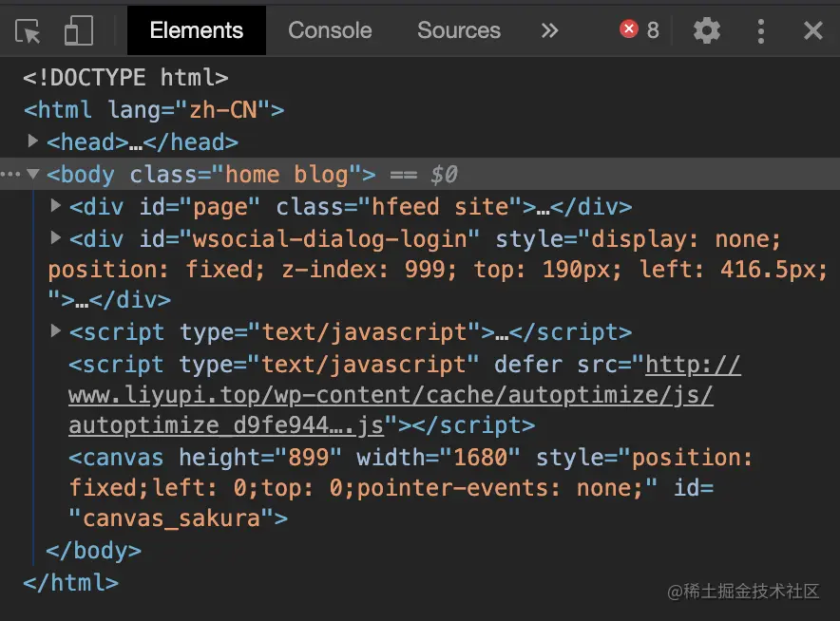The height and width of the screenshot is (621, 840).
Task: Open the three-dot customize menu
Action: [761, 31]
